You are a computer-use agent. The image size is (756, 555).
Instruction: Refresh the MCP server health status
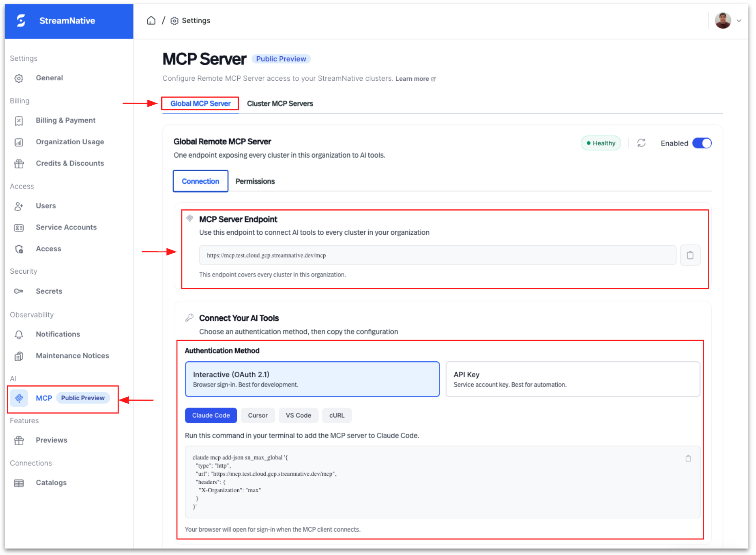pyautogui.click(x=641, y=143)
